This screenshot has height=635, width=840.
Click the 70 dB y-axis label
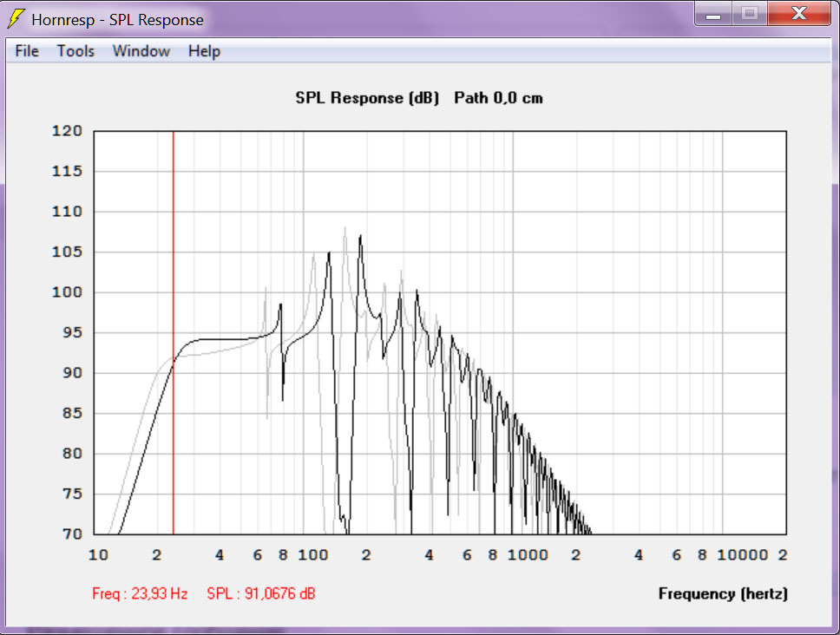click(72, 534)
